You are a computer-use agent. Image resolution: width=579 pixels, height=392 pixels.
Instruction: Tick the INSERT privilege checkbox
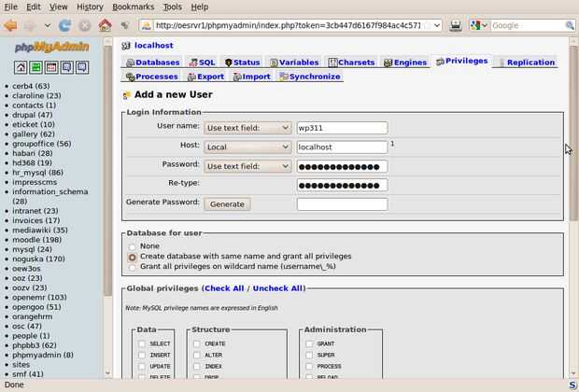(142, 355)
